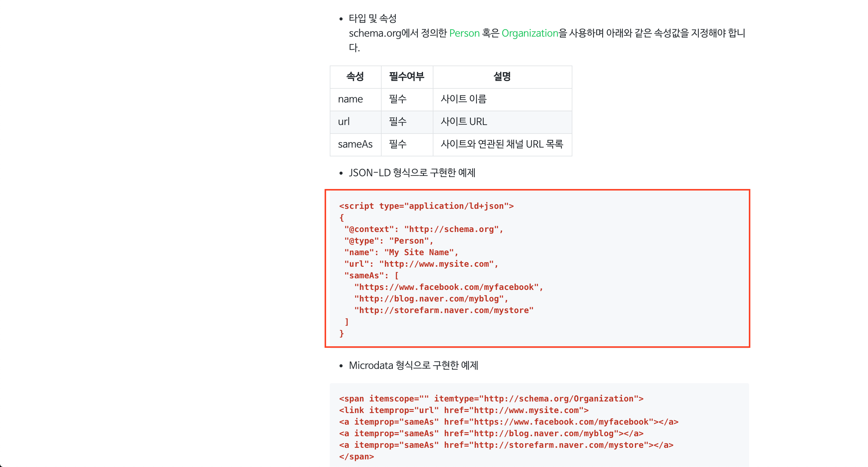Click the blog.naver.com/myblog JSON string
The image size is (868, 467).
click(x=431, y=298)
